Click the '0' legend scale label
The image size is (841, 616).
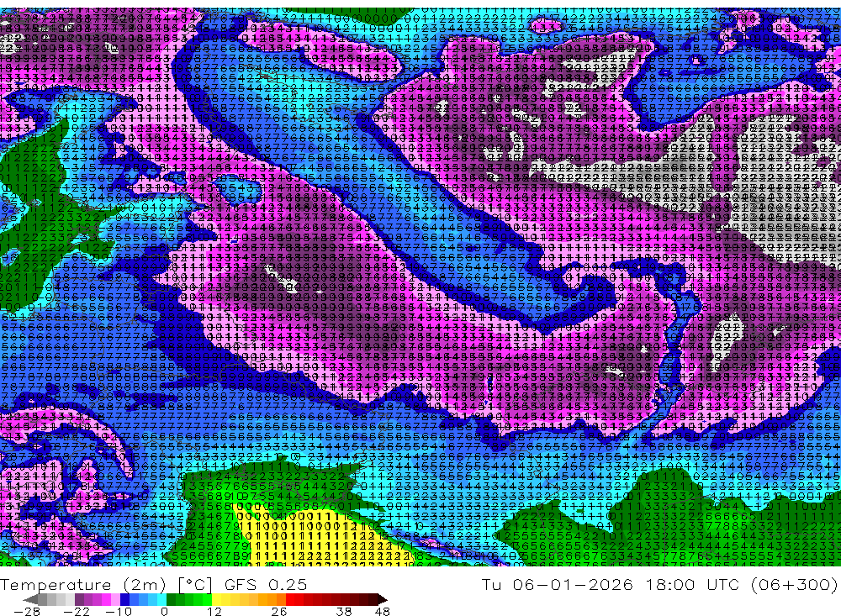[164, 612]
